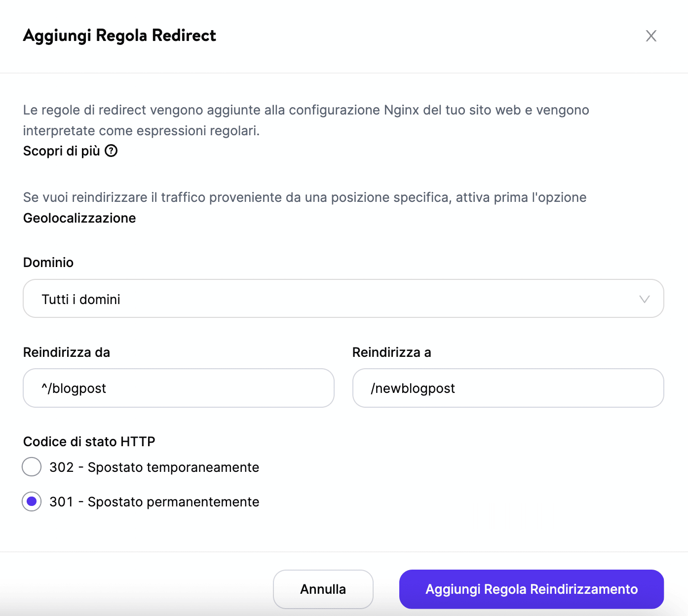Click the Codice di stato HTTP label

[x=88, y=441]
